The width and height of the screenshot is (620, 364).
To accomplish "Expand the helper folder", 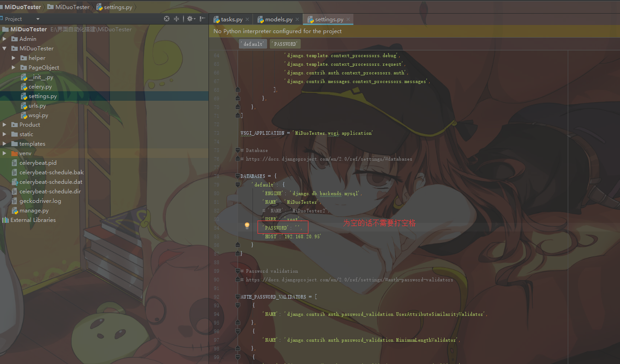I will (x=14, y=58).
